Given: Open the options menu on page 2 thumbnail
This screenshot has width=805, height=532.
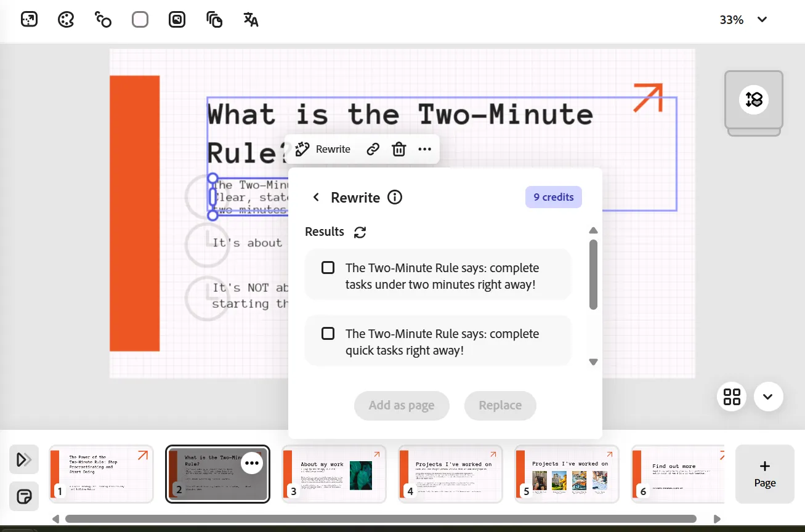Looking at the screenshot, I should [251, 462].
